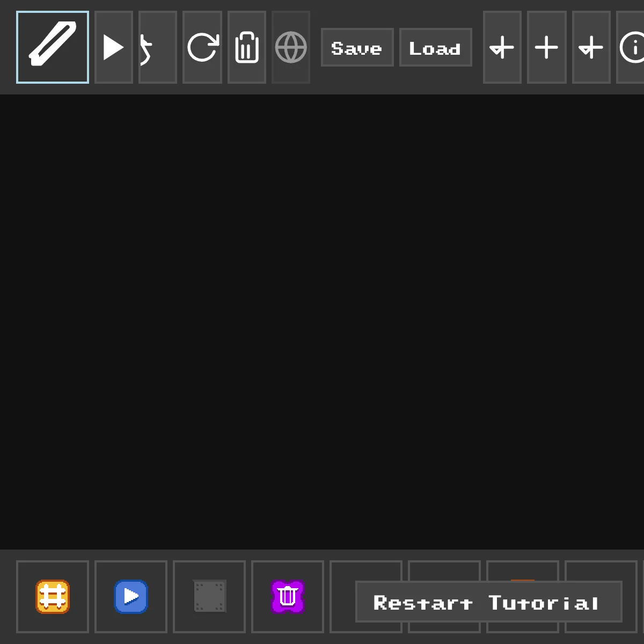This screenshot has height=644, width=644.
Task: Select the orange grid cell
Action: pyautogui.click(x=53, y=597)
